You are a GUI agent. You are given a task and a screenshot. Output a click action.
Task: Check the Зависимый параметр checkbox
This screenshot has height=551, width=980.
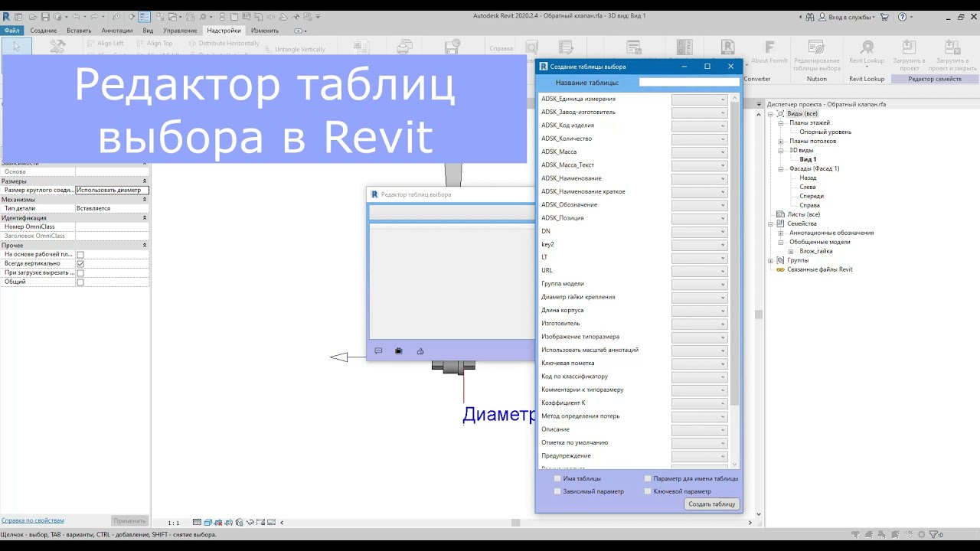[x=557, y=491]
